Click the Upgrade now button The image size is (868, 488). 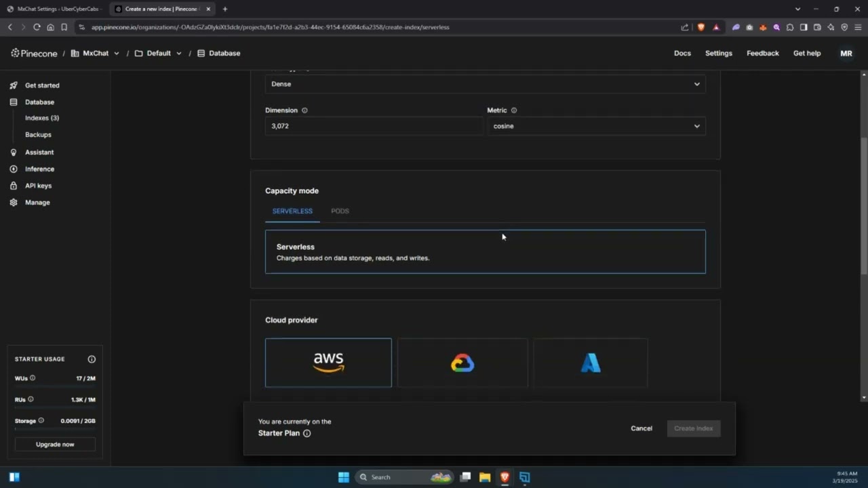[55, 445]
